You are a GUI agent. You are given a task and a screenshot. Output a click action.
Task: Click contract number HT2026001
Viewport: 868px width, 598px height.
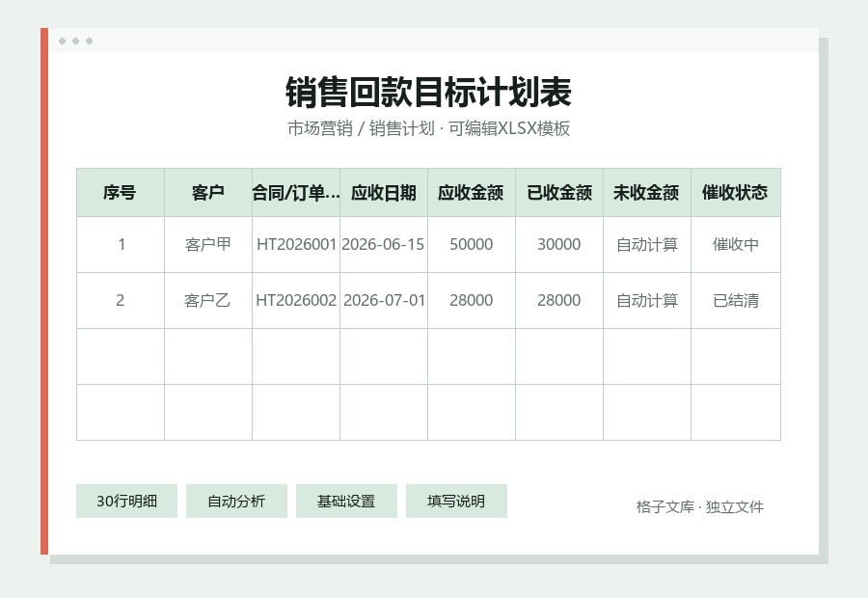pos(296,244)
